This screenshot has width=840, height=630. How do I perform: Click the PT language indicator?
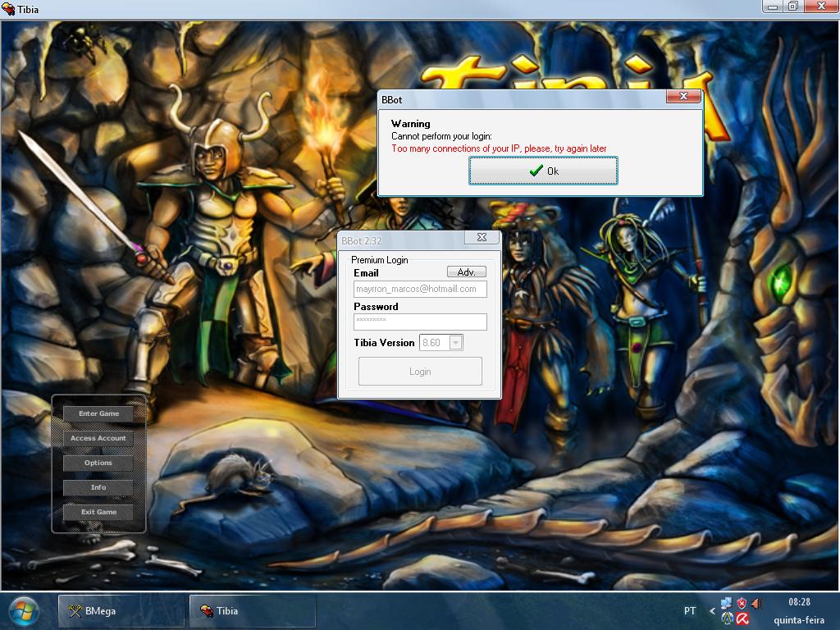point(689,610)
